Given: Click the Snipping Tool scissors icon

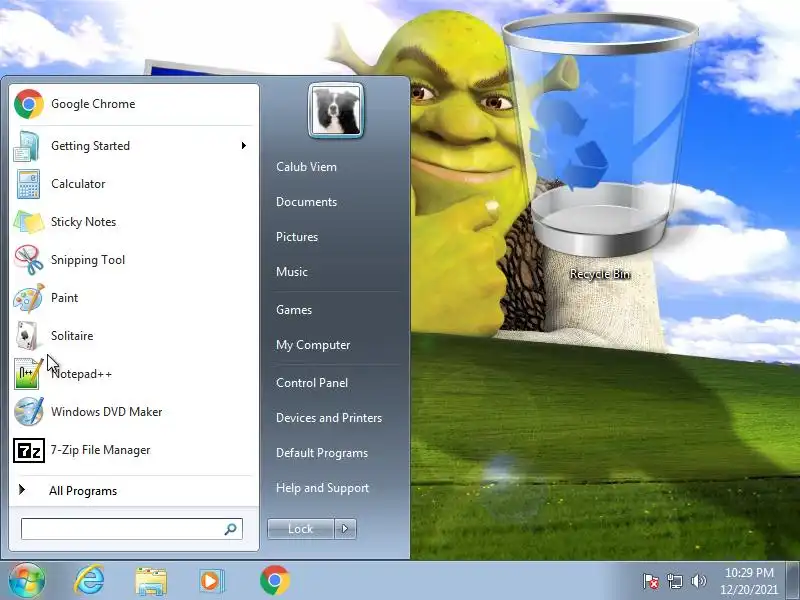Looking at the screenshot, I should (x=29, y=260).
